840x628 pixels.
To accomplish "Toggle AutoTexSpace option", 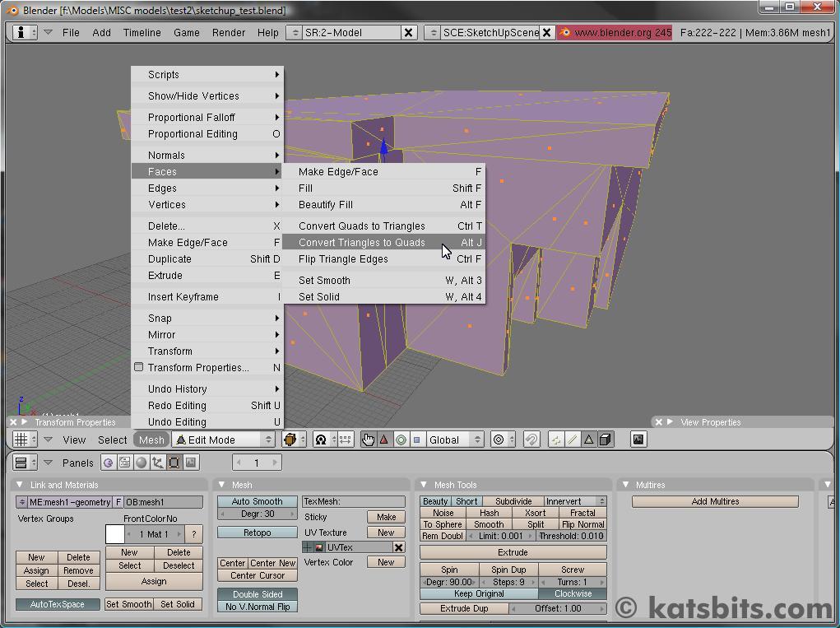I will coord(58,604).
